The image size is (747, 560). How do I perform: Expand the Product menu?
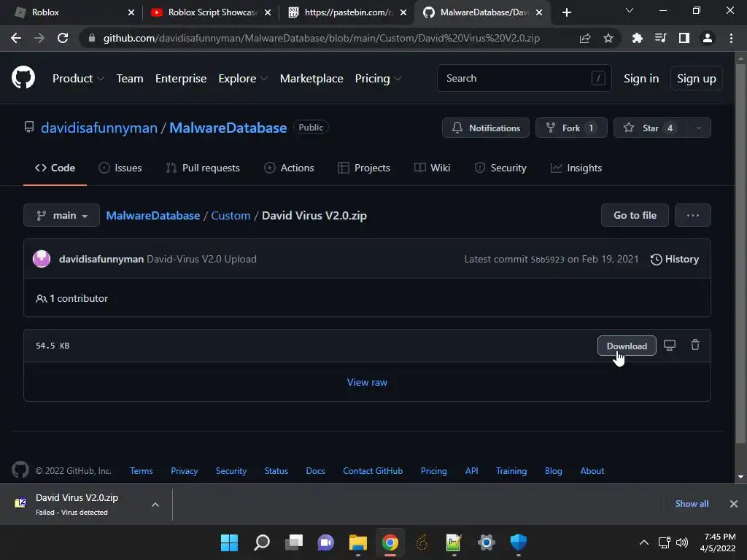[x=78, y=79]
